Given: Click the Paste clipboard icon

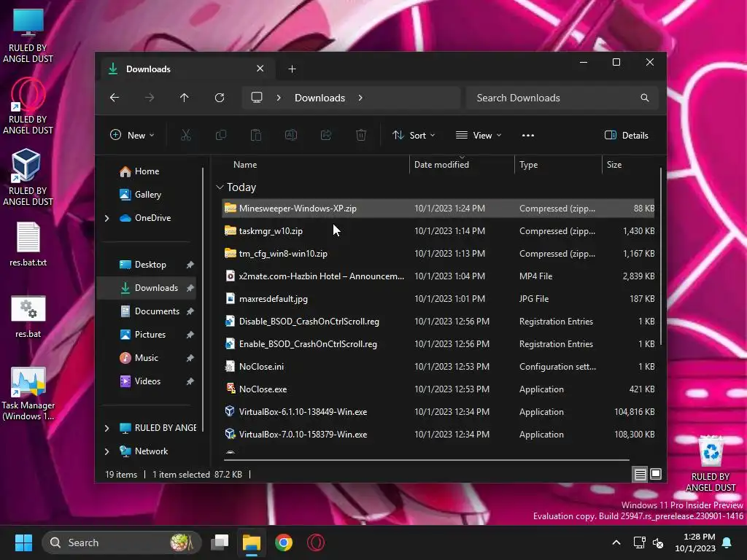Looking at the screenshot, I should coord(256,135).
